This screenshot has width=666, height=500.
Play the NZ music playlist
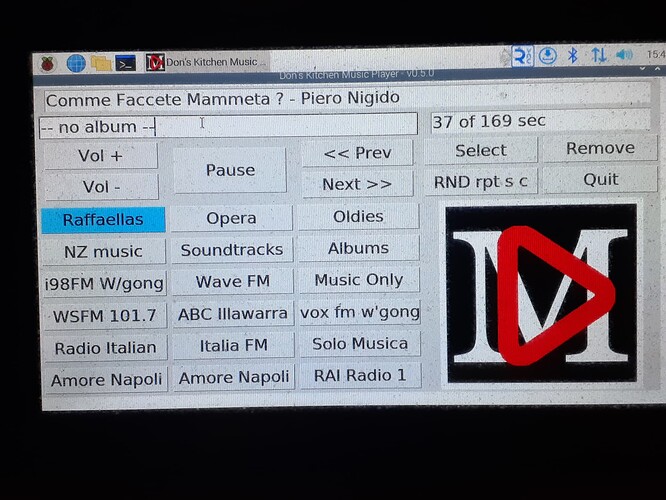pyautogui.click(x=104, y=251)
